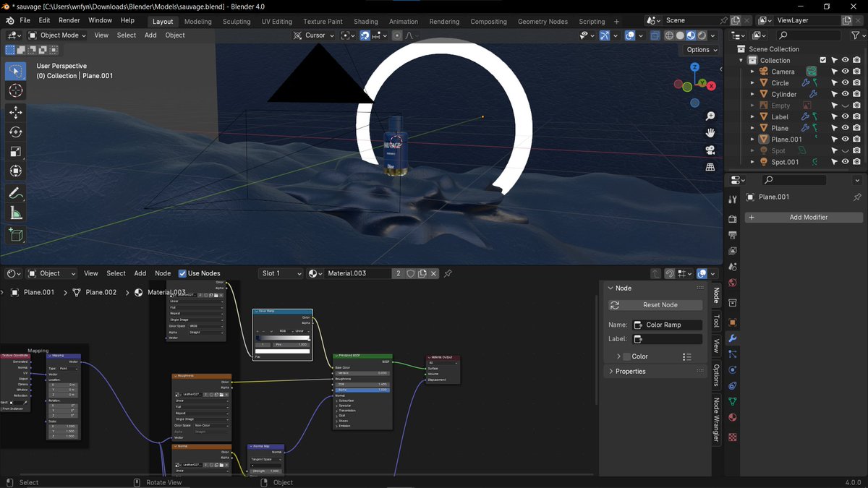Open the Render menu

point(69,20)
